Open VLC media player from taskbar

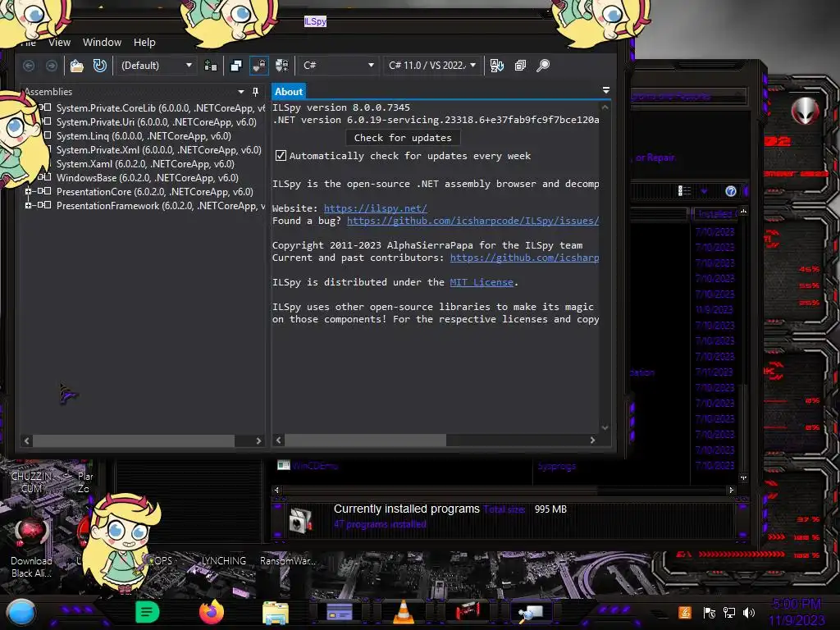(404, 612)
